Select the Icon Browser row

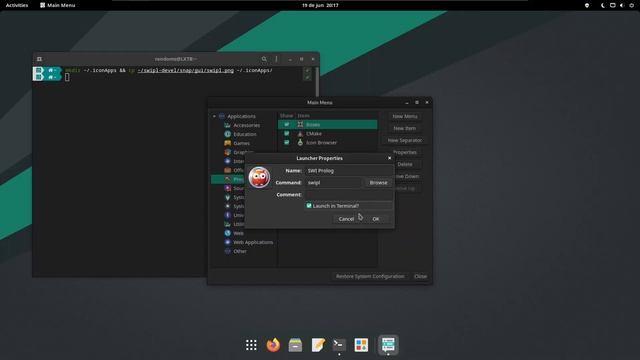click(328, 142)
